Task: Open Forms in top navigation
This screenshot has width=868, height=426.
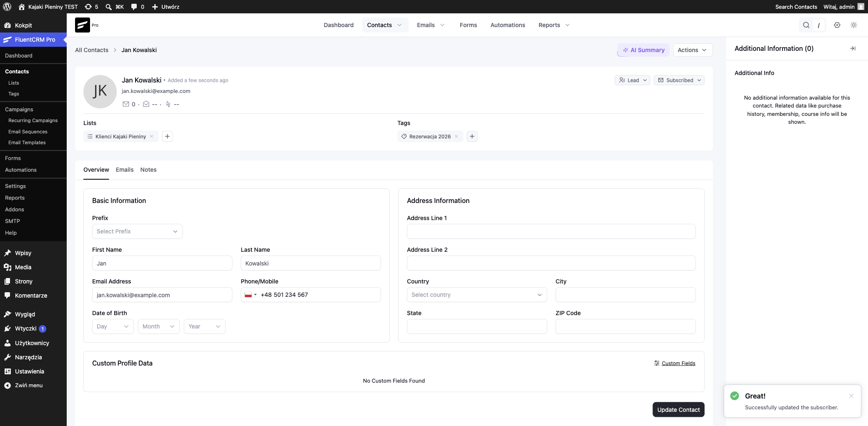Action: coord(468,25)
